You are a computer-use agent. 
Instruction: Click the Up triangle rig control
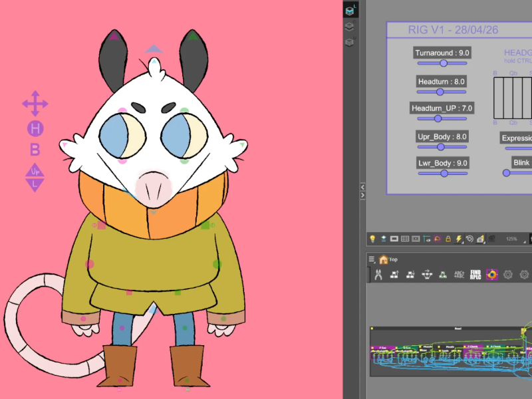point(35,170)
